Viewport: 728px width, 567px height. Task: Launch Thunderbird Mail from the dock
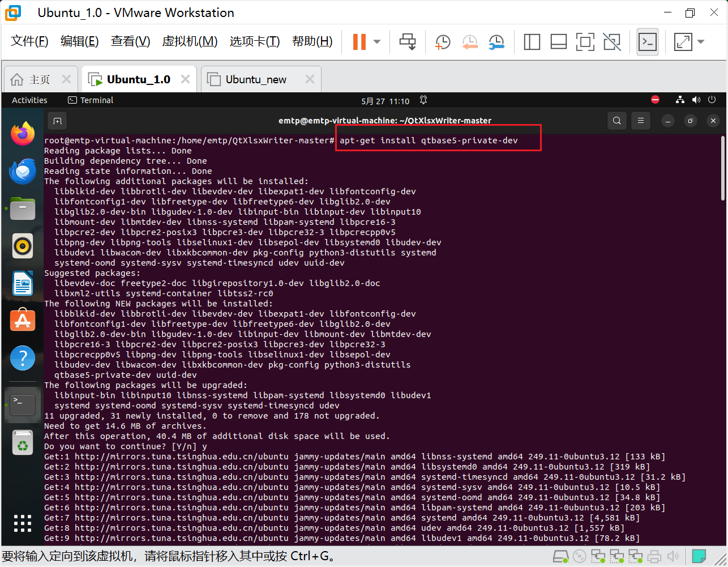(23, 171)
